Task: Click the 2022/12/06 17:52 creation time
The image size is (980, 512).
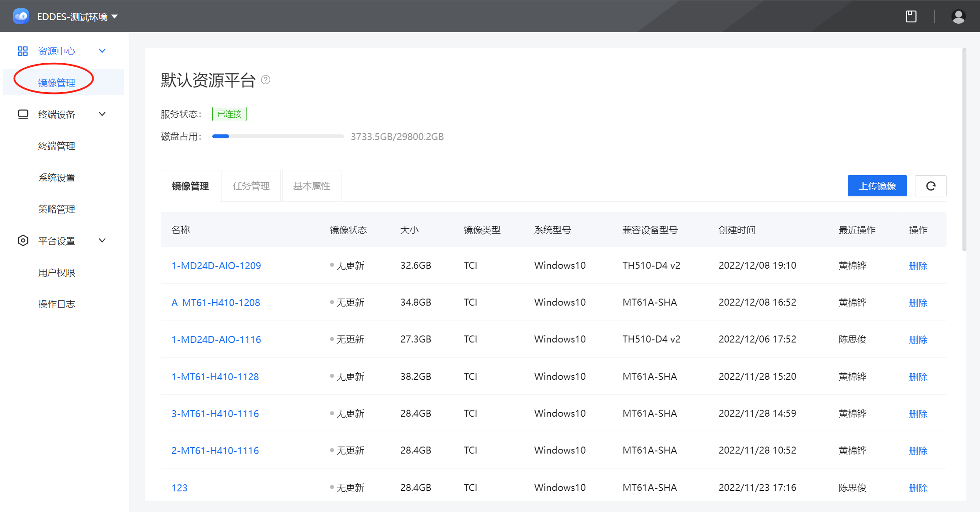Action: pos(757,339)
